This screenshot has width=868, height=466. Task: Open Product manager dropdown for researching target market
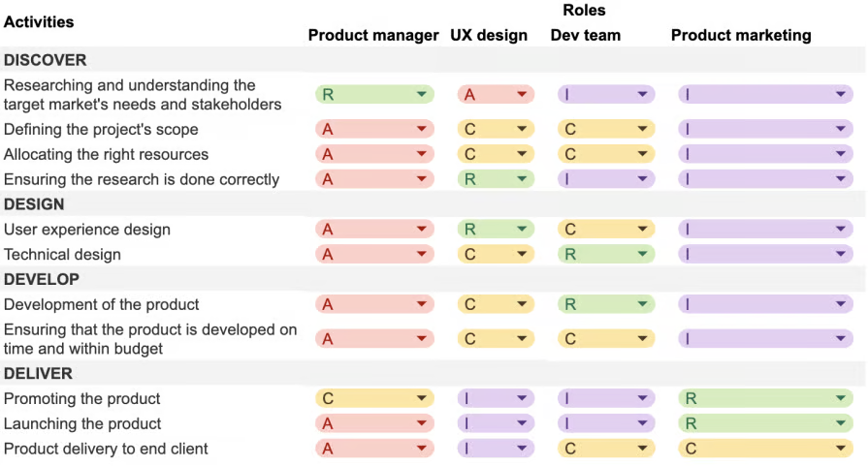click(374, 95)
